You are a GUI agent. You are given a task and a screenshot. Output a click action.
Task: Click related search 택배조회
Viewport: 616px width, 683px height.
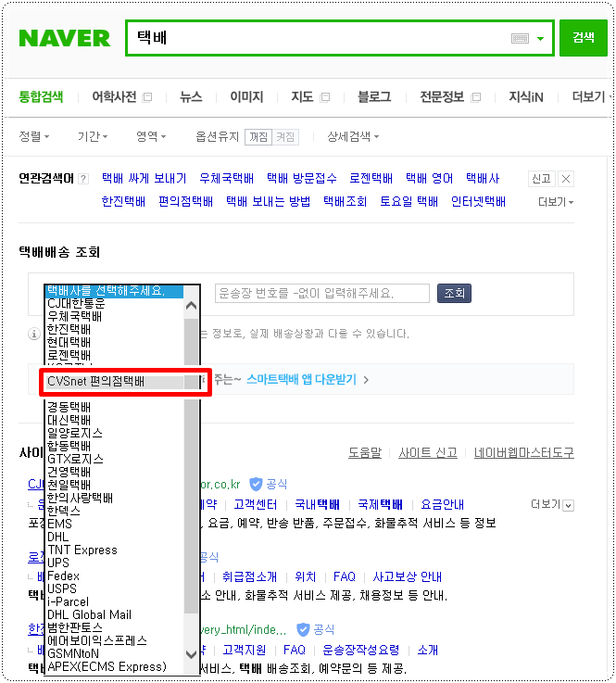(x=346, y=201)
